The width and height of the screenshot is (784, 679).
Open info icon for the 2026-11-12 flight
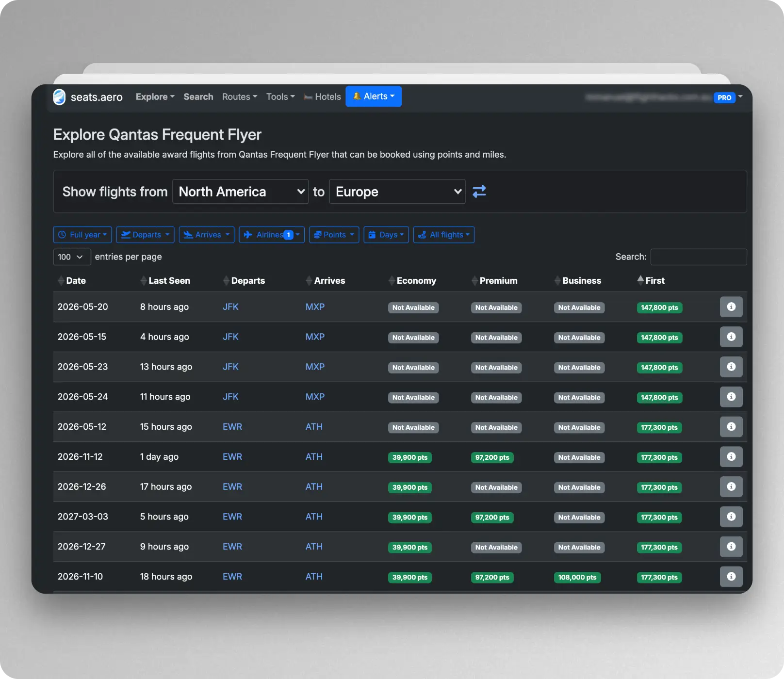pos(731,457)
